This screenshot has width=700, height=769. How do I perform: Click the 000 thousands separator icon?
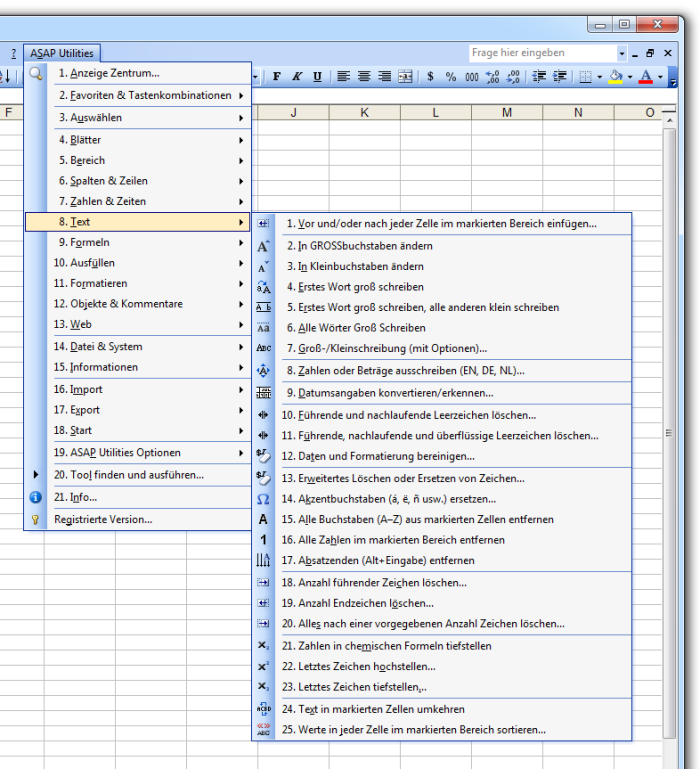click(x=472, y=76)
